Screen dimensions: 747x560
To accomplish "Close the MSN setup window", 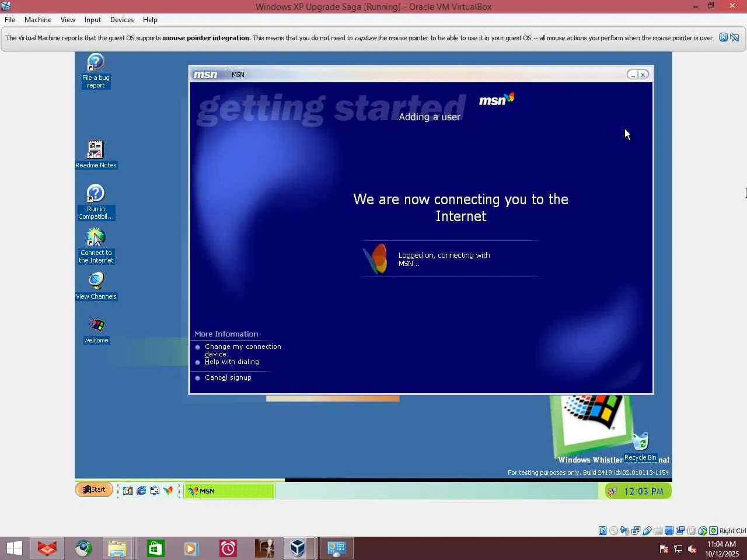I will click(643, 75).
